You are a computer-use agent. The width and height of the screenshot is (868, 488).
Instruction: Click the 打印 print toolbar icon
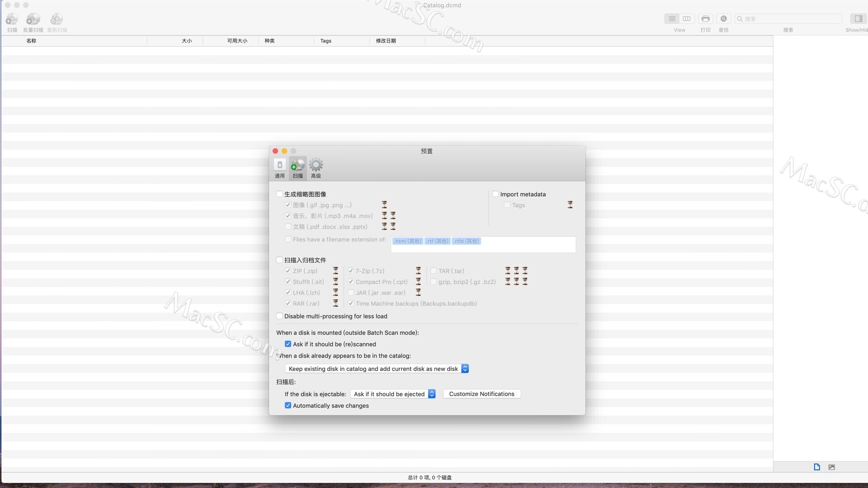coord(705,19)
